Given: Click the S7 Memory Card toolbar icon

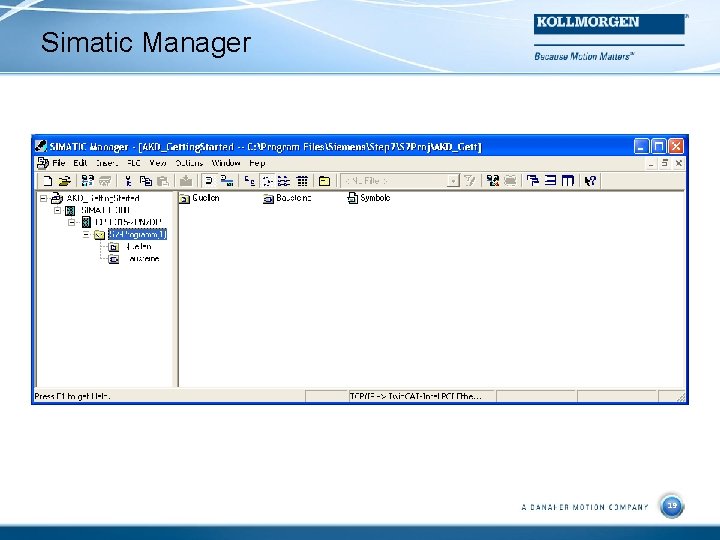Looking at the screenshot, I should click(x=105, y=181).
